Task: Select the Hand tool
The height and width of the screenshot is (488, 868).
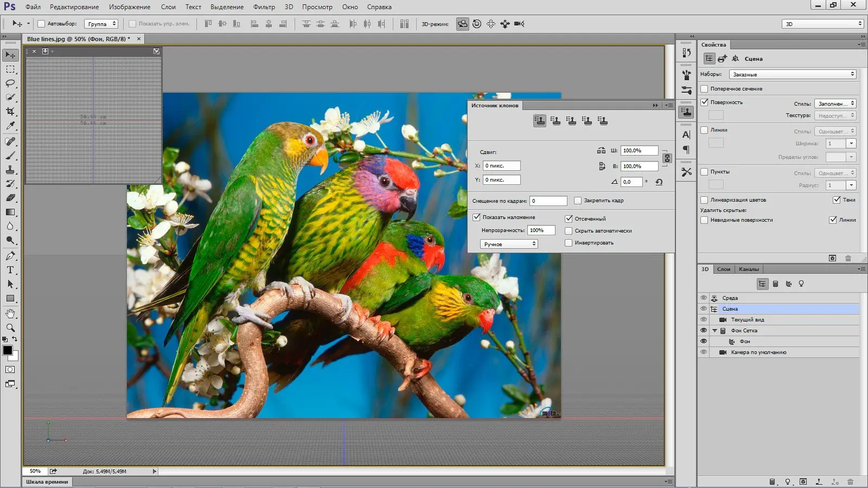Action: click(x=10, y=313)
